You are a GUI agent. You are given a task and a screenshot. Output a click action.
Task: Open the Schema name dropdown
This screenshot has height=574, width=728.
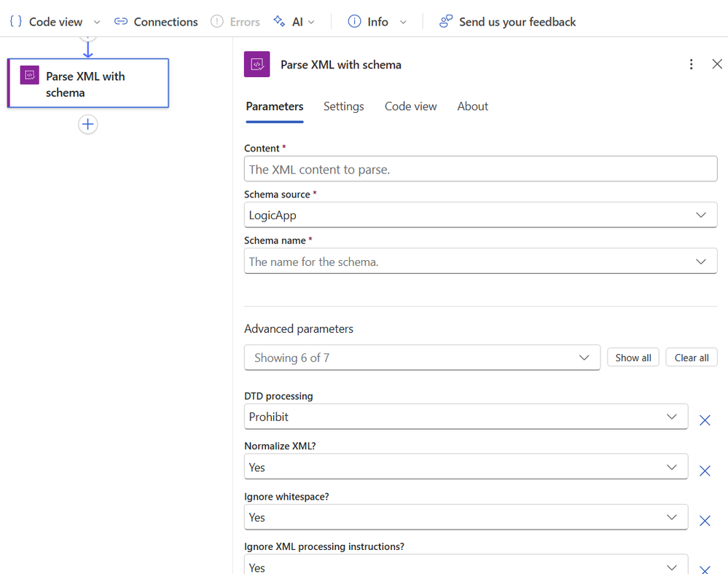tap(480, 262)
